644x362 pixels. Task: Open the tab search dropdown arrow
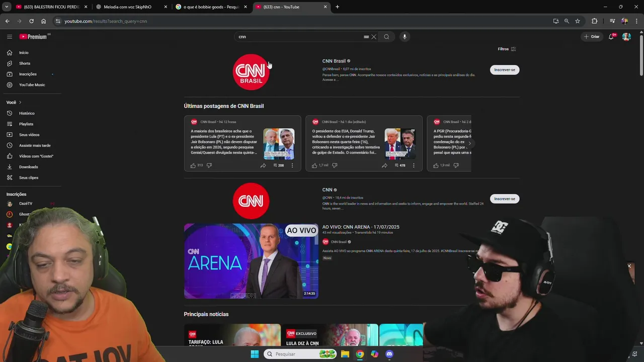coord(7,7)
